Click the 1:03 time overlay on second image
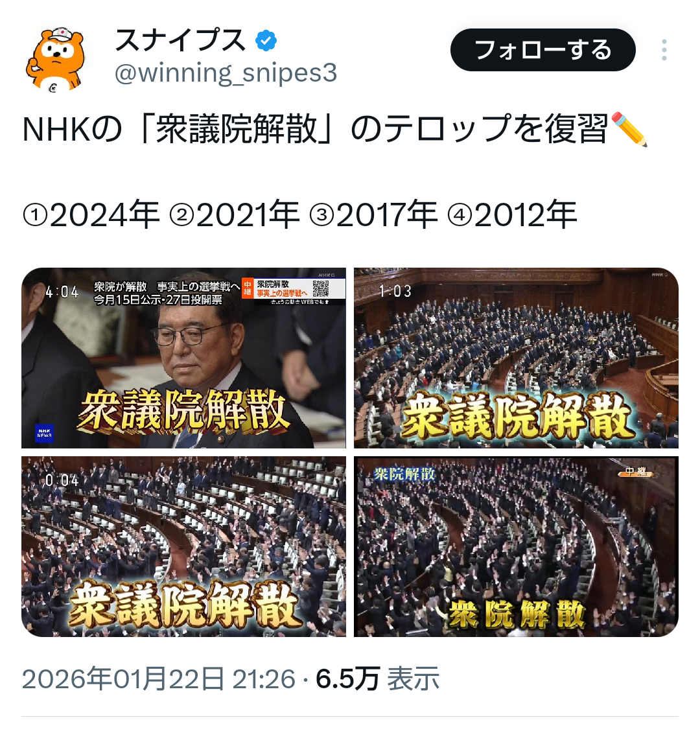The width and height of the screenshot is (700, 731). click(x=395, y=292)
